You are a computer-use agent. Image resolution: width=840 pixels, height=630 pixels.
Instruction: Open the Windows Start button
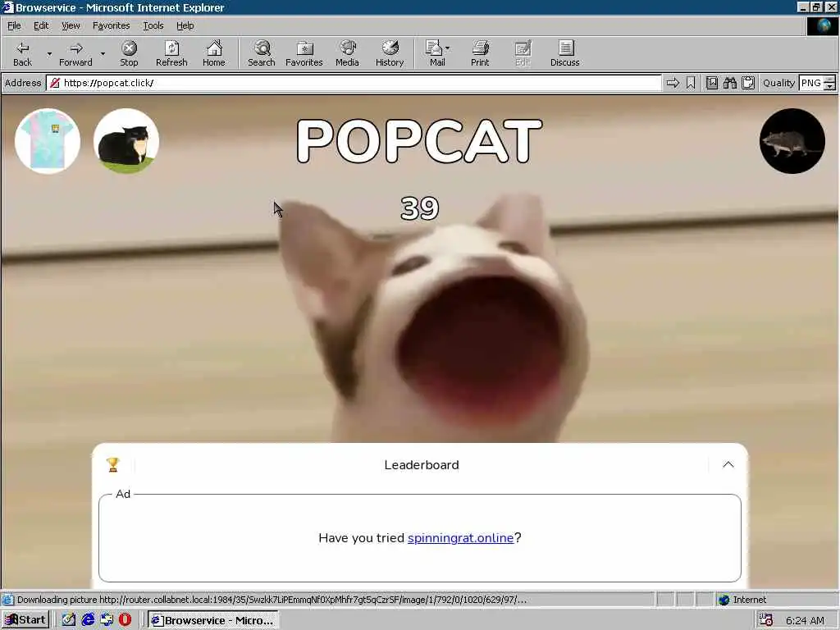pyautogui.click(x=25, y=620)
